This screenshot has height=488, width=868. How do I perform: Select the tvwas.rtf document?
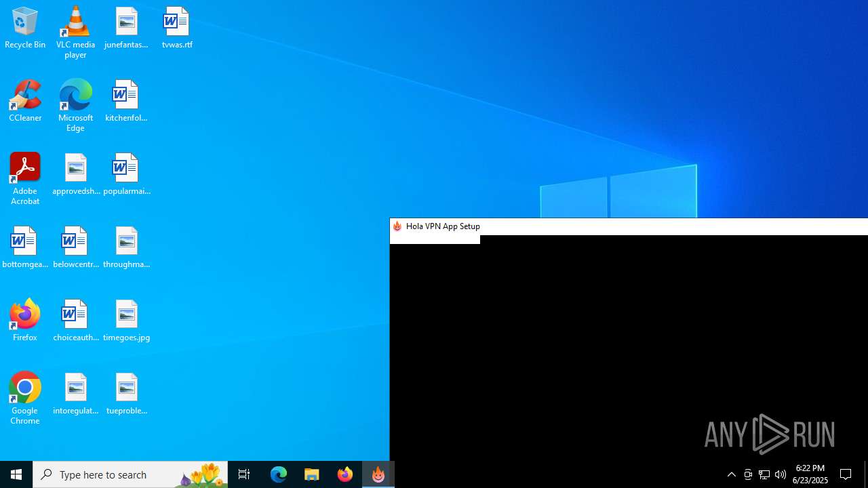(x=177, y=28)
